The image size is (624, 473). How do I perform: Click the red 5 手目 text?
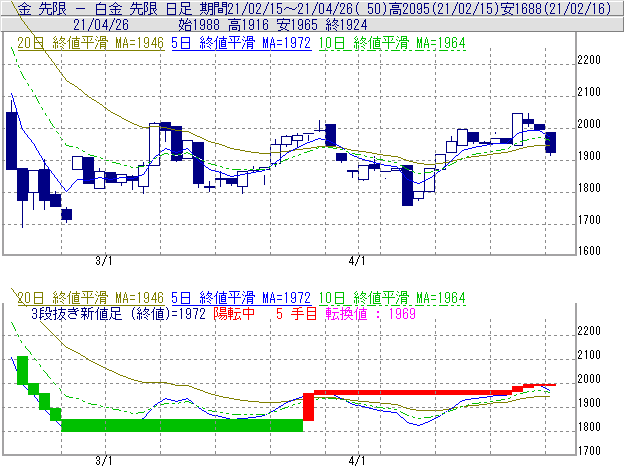(297, 314)
